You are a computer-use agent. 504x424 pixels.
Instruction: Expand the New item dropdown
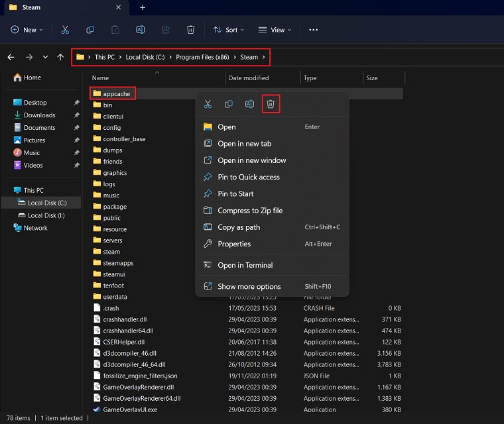point(27,30)
